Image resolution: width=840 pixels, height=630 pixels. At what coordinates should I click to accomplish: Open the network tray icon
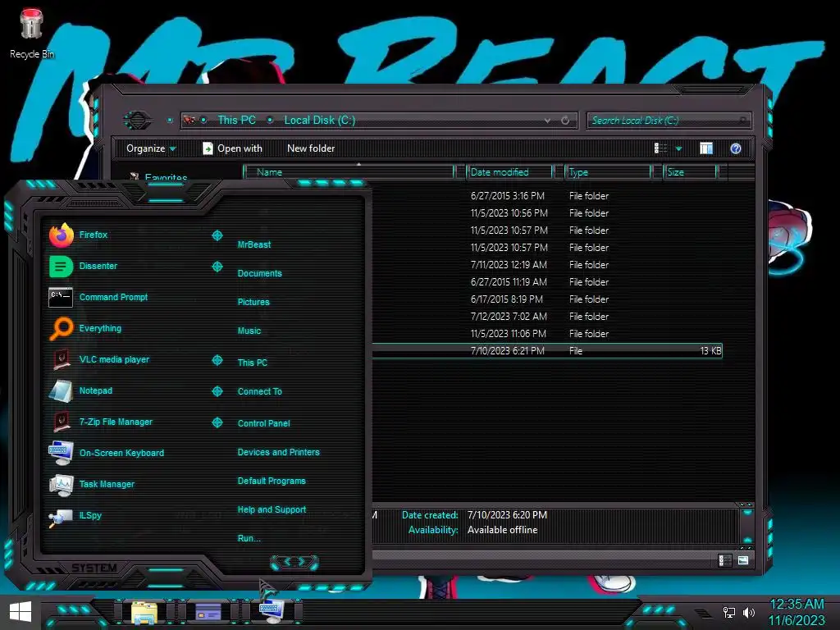729,612
